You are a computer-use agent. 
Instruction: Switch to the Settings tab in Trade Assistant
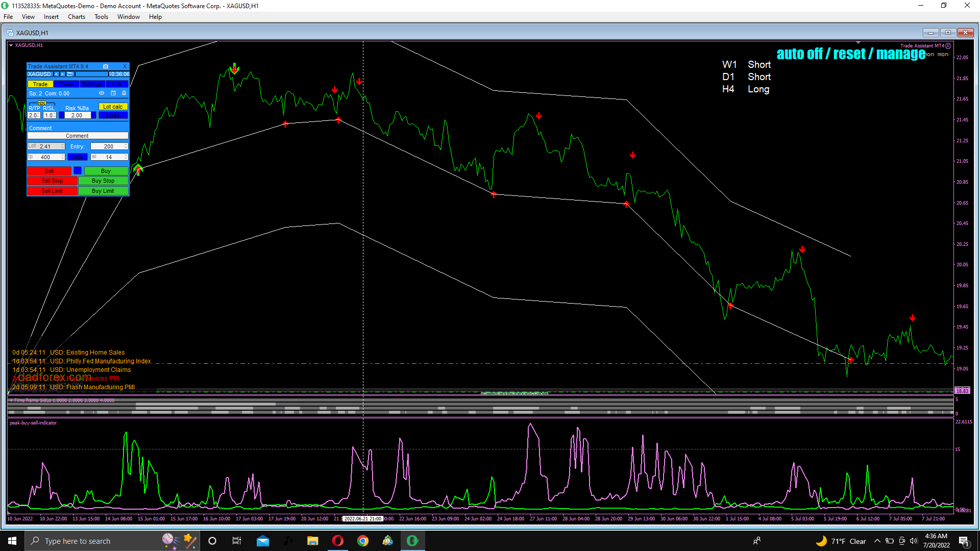click(92, 84)
